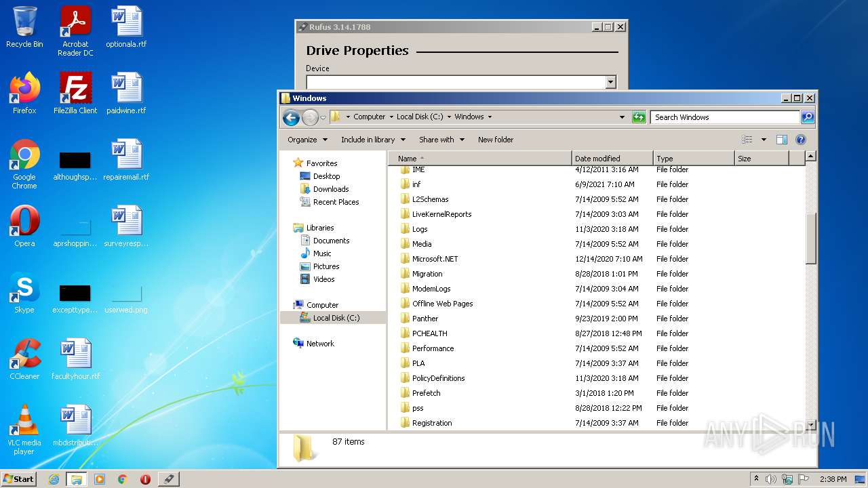Select Documents library

[331, 241]
